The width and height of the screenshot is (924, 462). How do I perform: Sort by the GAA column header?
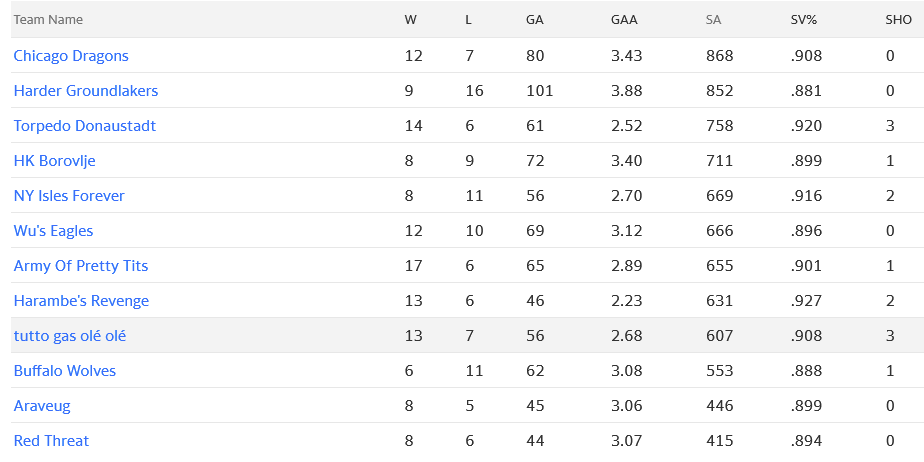(x=624, y=20)
